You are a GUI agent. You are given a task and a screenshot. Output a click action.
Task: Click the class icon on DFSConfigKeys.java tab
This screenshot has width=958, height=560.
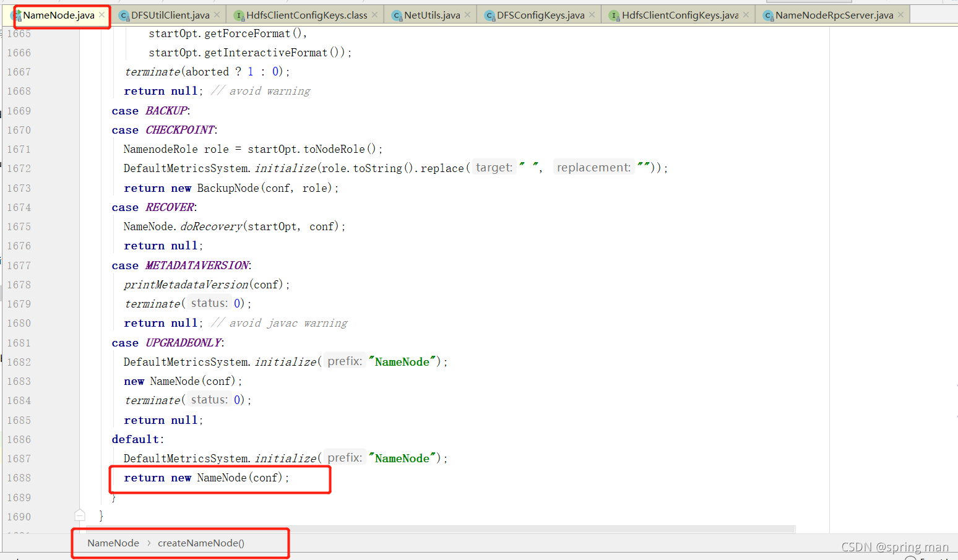(490, 15)
